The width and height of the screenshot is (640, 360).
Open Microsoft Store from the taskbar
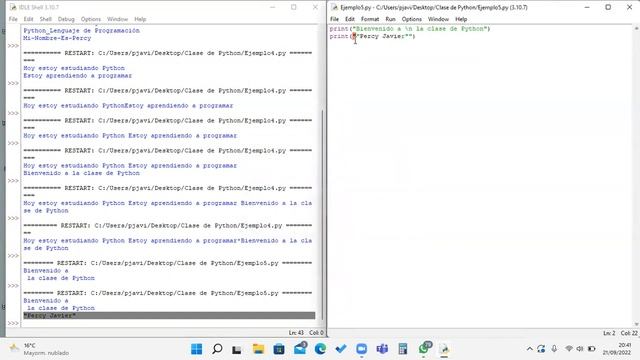(279, 349)
